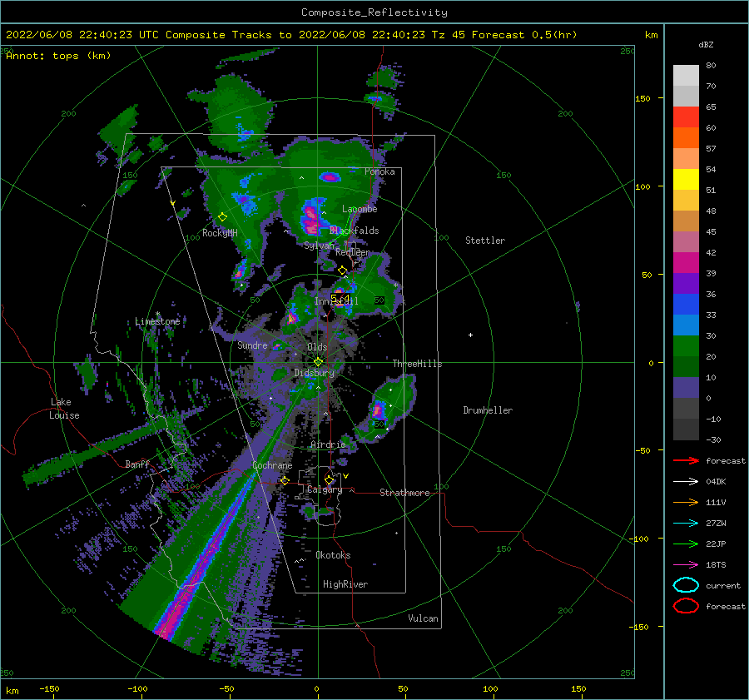This screenshot has height=700, width=749.
Task: Click the Olds city label
Action: pyautogui.click(x=317, y=347)
